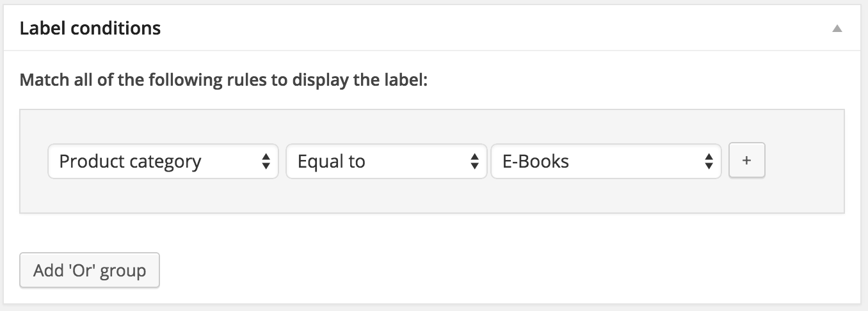Screen dimensions: 868x311
Task: Click the 'Product category' text in the first select
Action: coord(130,161)
